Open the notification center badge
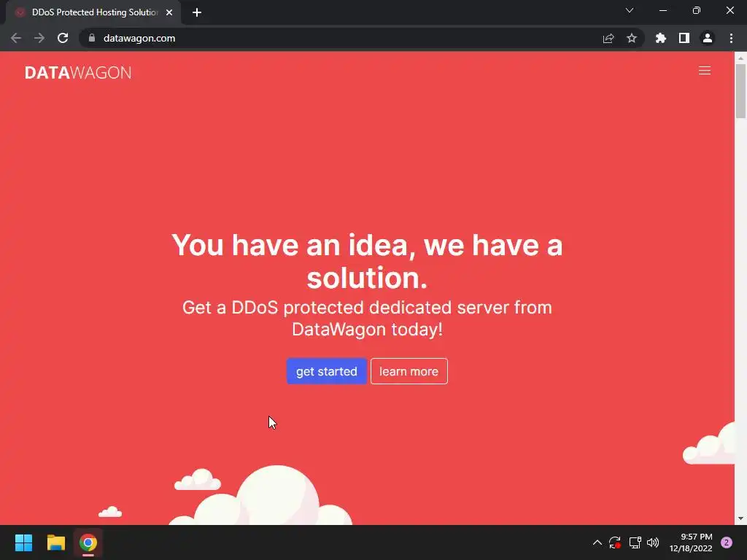 point(727,542)
